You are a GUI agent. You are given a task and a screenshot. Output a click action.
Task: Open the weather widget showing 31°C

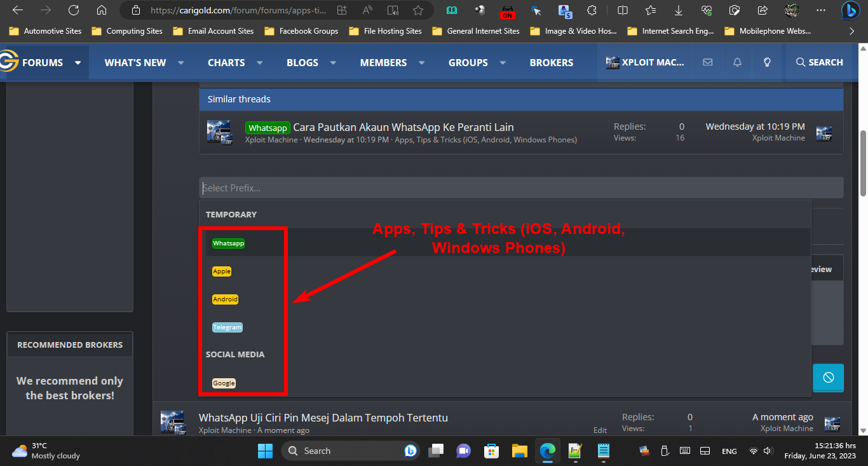coord(46,451)
